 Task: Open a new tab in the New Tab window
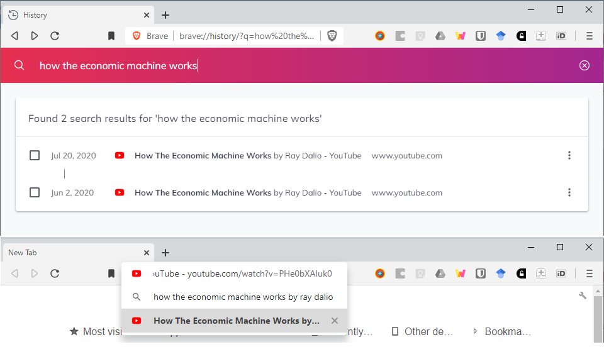(x=165, y=253)
